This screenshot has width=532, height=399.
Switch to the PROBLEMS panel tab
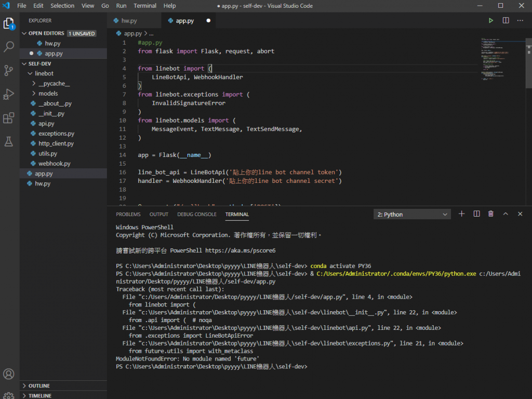tap(128, 214)
